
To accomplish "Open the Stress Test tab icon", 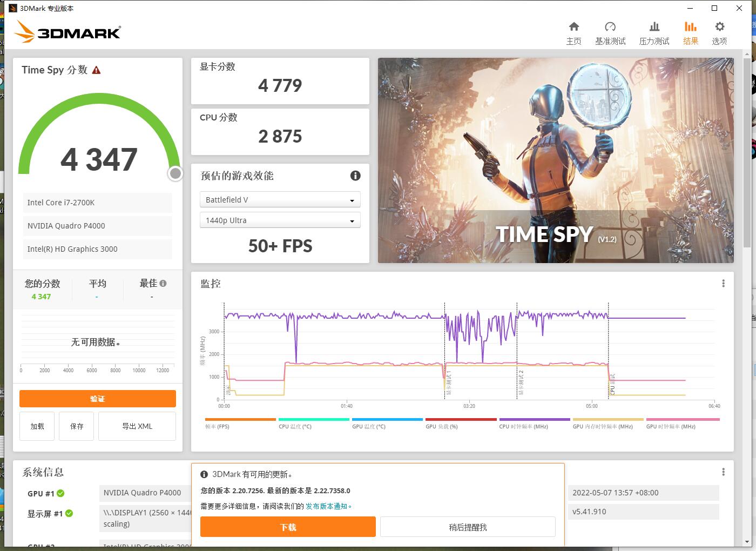I will click(x=654, y=26).
